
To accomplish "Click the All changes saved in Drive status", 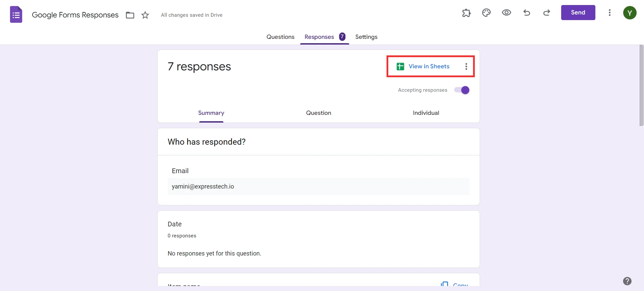I will tap(192, 15).
